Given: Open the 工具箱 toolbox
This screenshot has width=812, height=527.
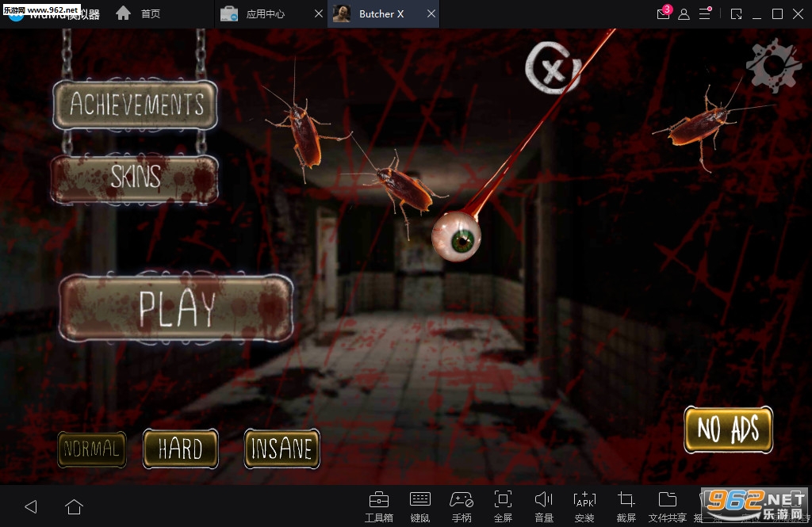Looking at the screenshot, I should 378,506.
